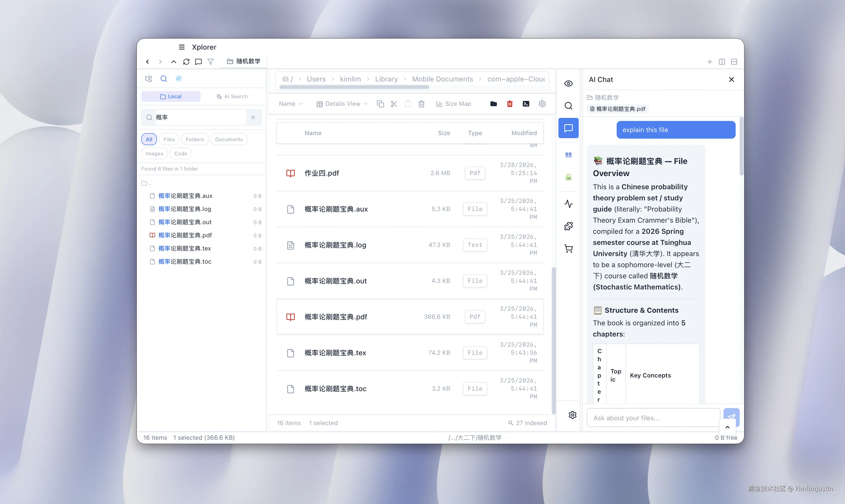Switch to the AI Search tab
Image resolution: width=845 pixels, height=504 pixels.
(232, 96)
